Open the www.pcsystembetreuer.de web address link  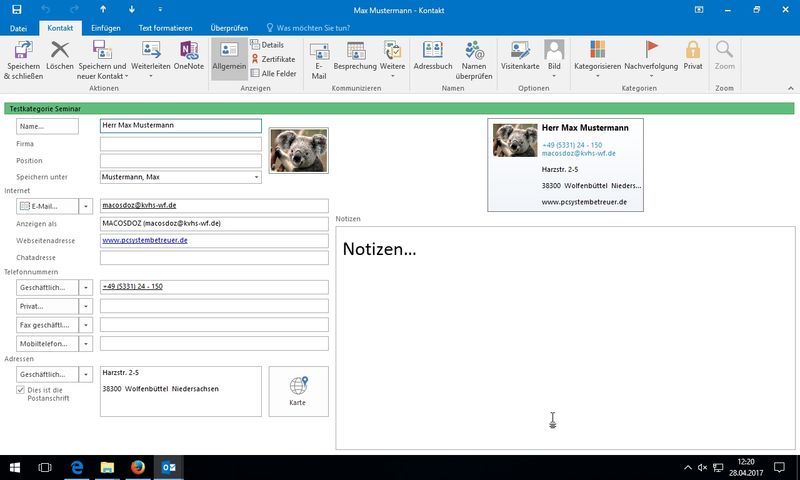click(145, 241)
